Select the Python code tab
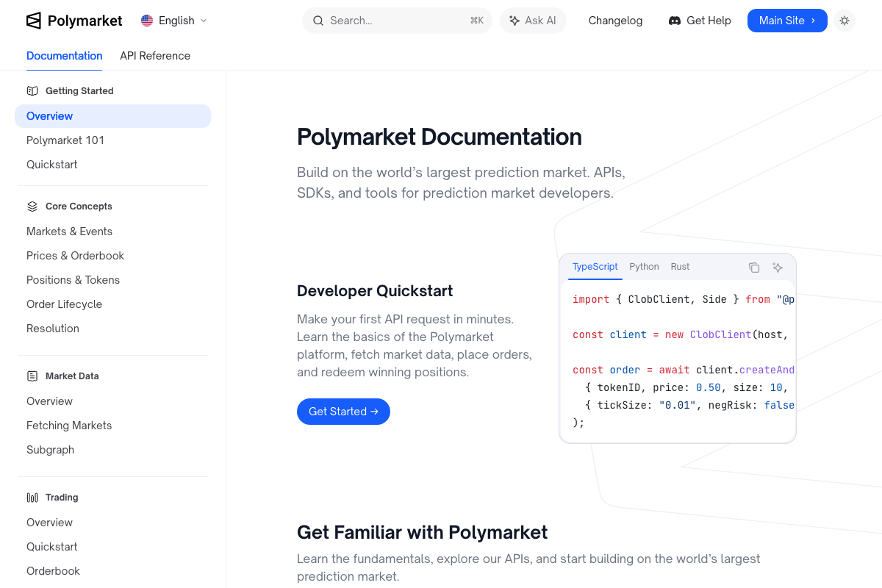 644,267
